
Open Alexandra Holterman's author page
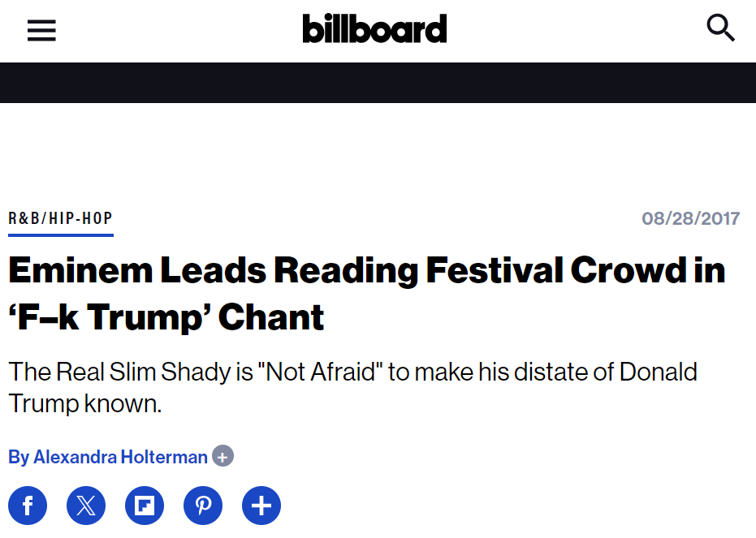click(120, 457)
